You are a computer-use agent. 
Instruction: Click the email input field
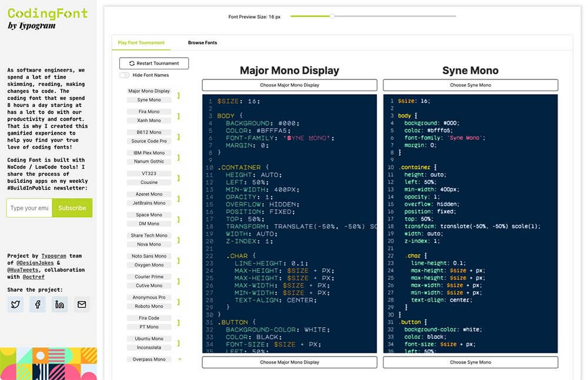coord(29,208)
